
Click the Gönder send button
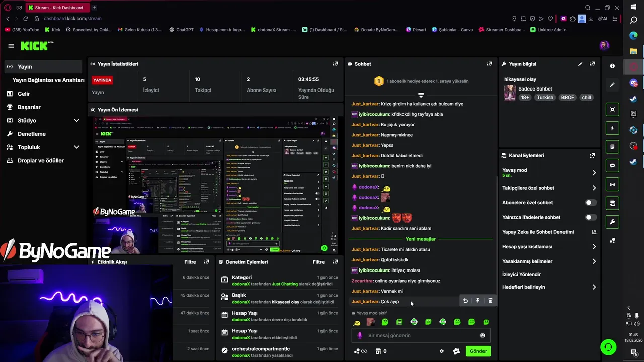[478, 351]
